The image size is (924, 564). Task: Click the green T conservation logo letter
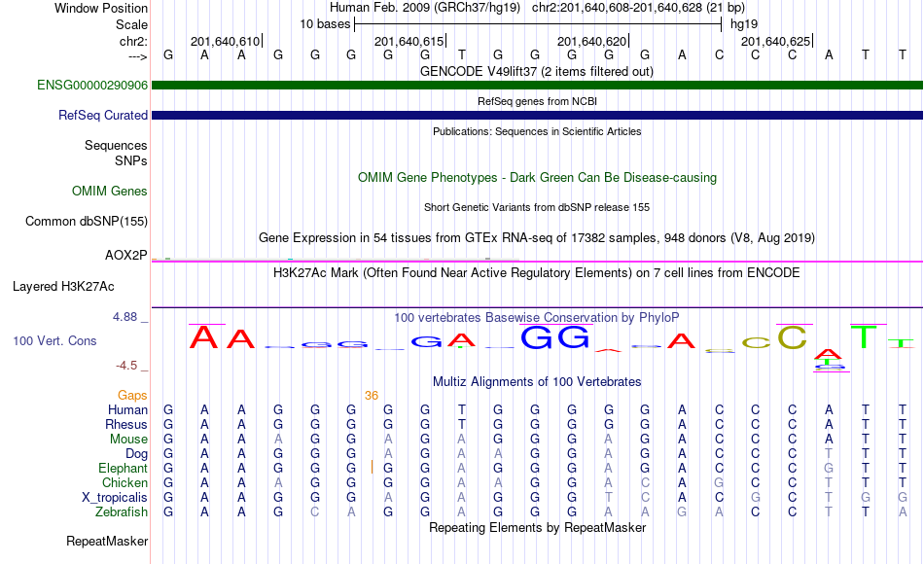pos(865,336)
